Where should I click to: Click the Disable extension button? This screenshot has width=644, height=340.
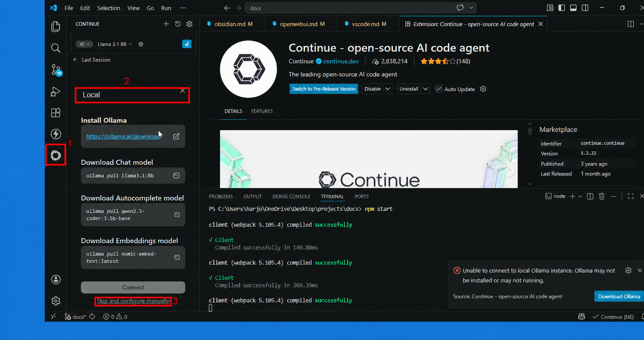coord(372,89)
